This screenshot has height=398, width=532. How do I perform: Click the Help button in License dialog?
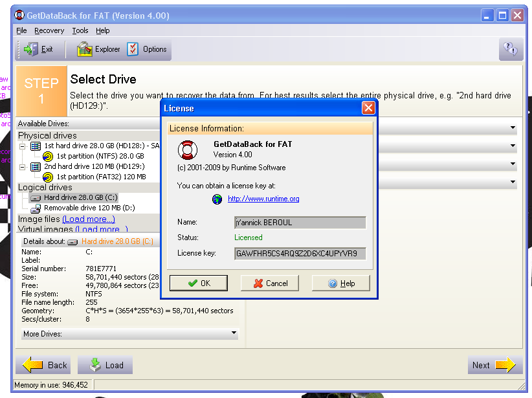(341, 283)
